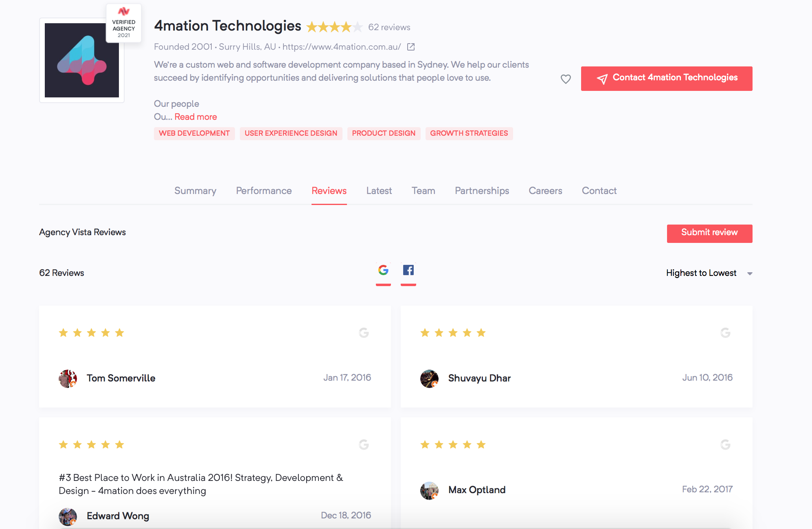Open the Partnerships tab
Screen dimensions: 812x529
[x=482, y=191]
